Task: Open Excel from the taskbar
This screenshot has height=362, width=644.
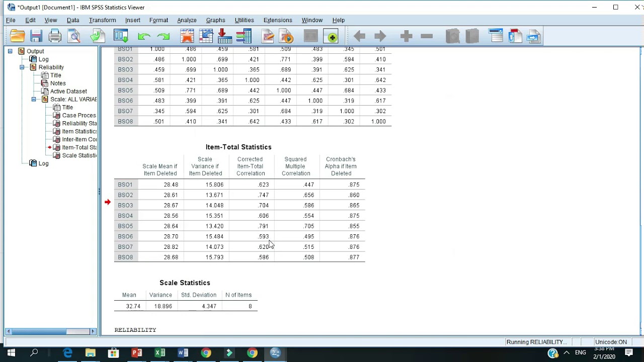Action: 160,353
